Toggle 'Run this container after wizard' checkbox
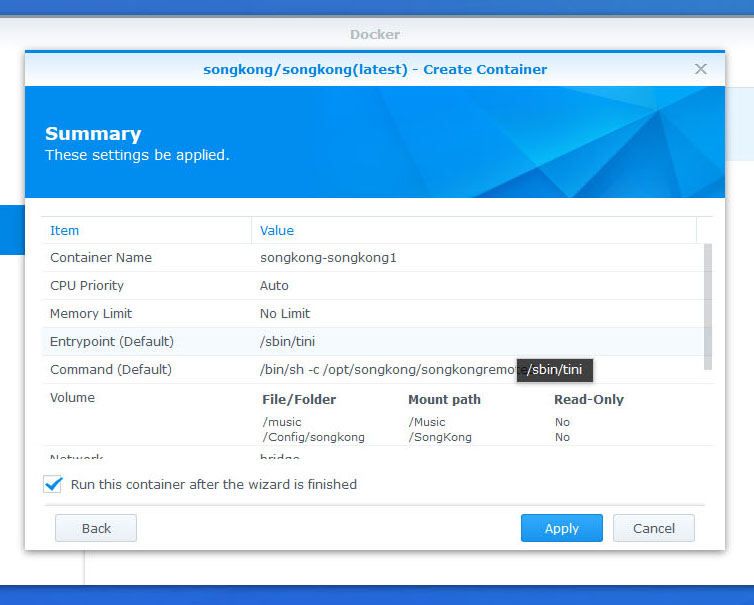 [x=53, y=484]
